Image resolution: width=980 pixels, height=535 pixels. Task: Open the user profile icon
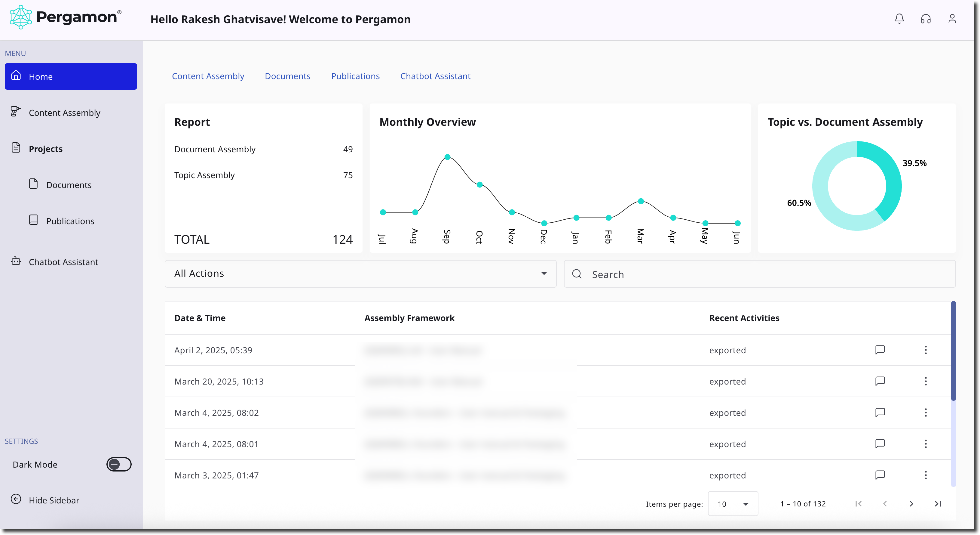coord(952,19)
